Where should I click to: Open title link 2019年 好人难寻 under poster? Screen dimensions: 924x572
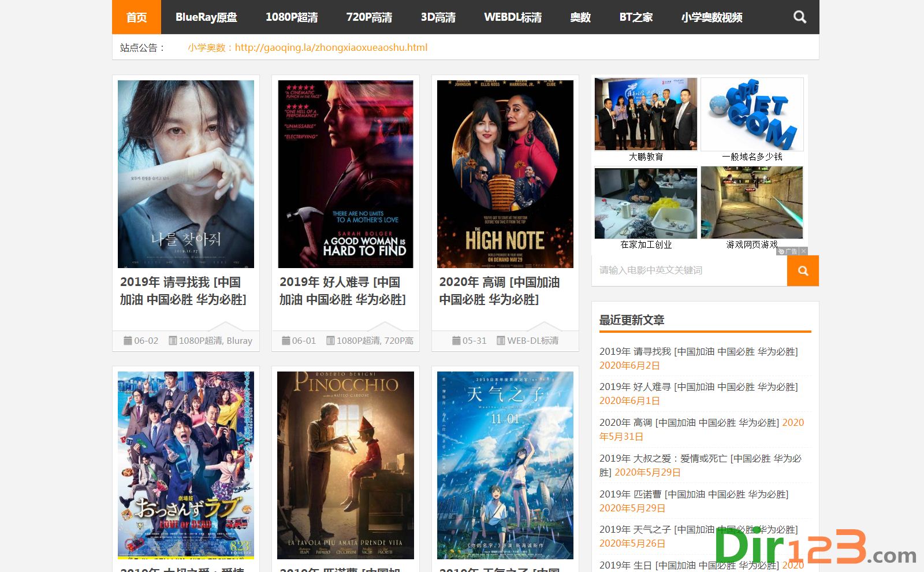(342, 291)
